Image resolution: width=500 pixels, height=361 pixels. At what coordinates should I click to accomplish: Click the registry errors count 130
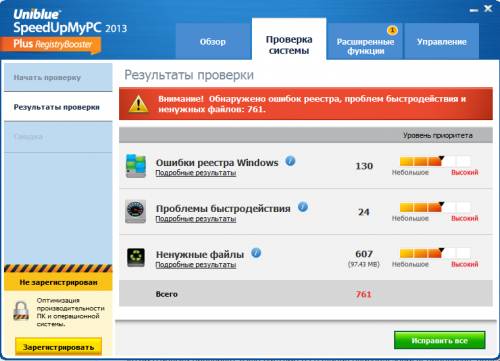(364, 166)
